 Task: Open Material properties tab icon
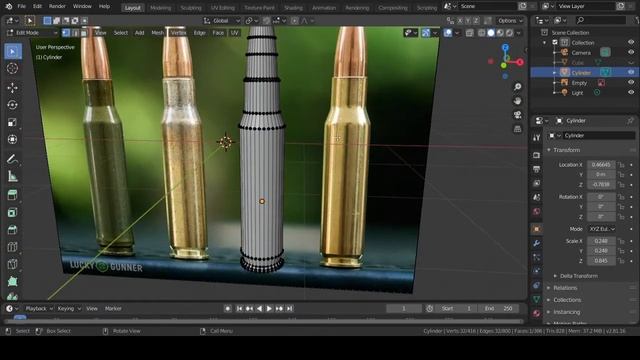(x=537, y=313)
